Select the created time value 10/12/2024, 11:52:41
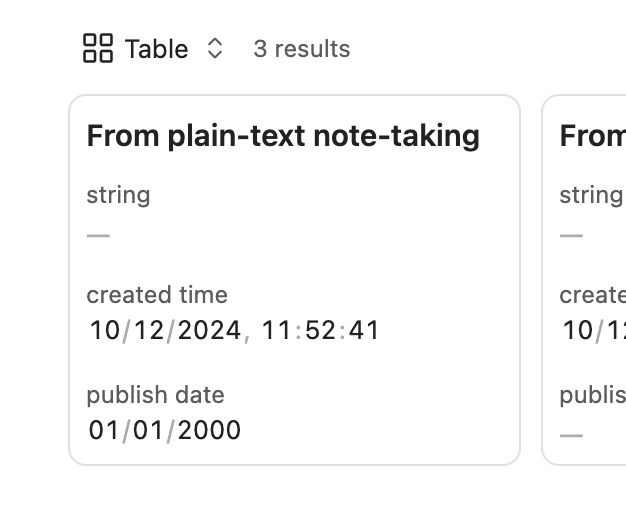 (234, 330)
